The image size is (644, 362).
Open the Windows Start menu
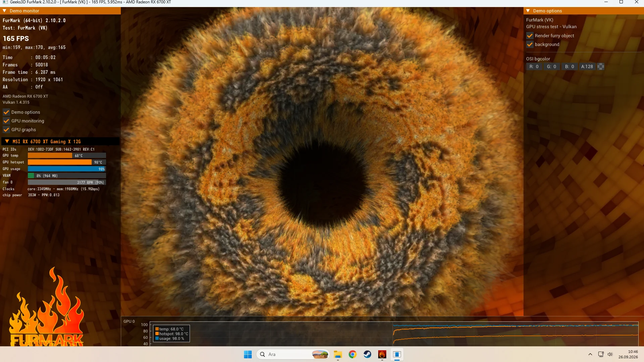[x=248, y=354]
